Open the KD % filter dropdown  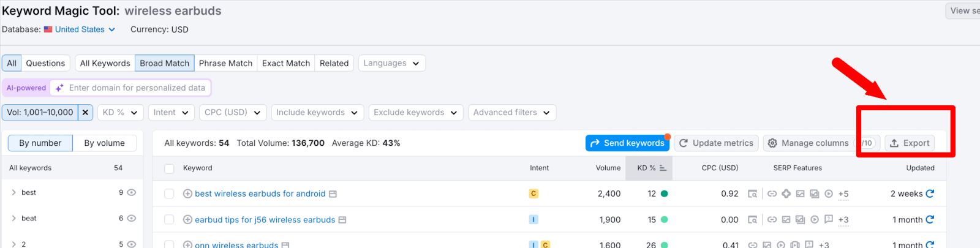coord(120,113)
